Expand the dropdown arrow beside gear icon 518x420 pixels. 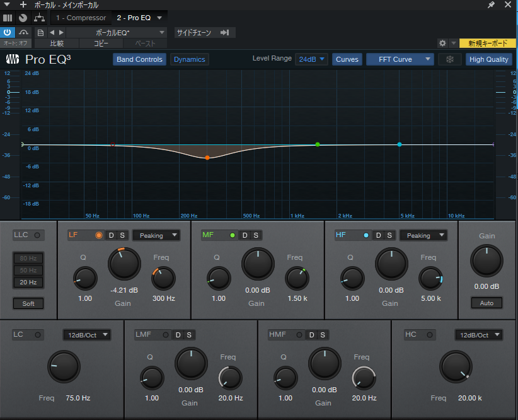454,43
